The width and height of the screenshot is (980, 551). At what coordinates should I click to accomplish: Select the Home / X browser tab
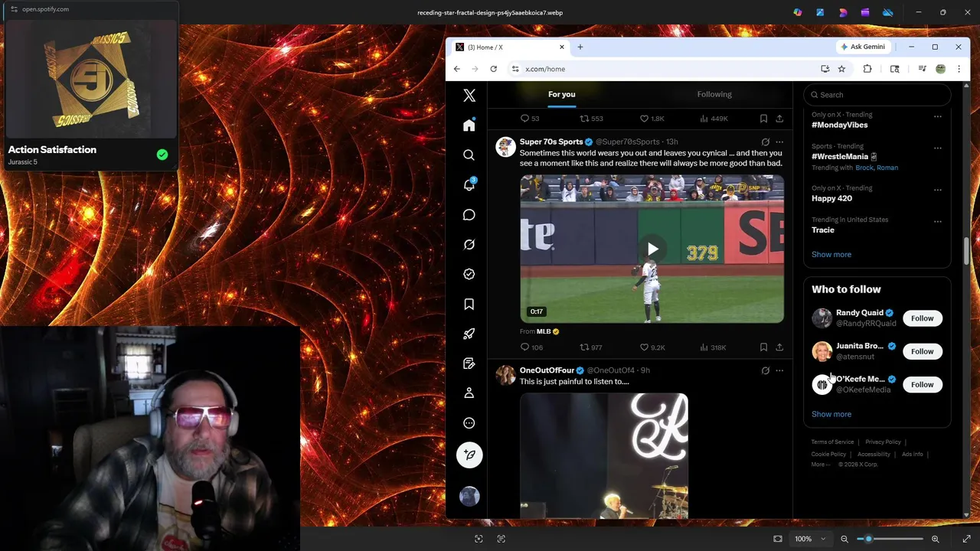tap(510, 47)
